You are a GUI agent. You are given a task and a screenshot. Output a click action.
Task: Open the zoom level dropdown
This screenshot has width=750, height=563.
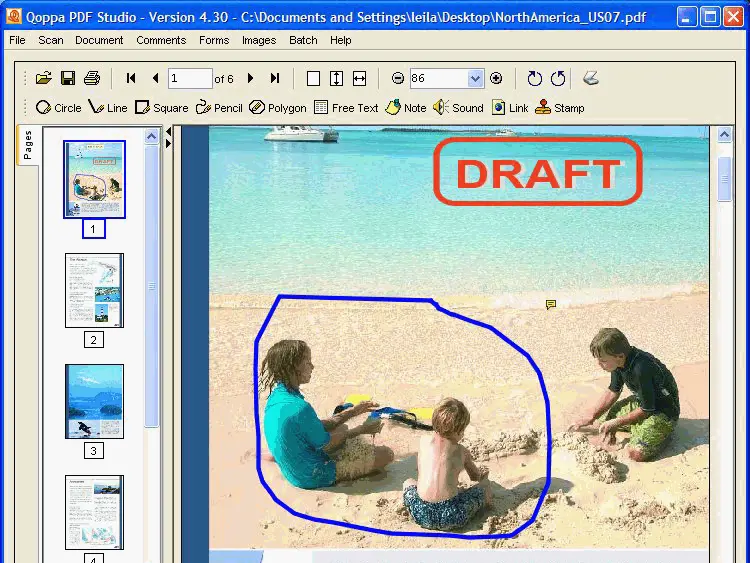click(x=475, y=78)
